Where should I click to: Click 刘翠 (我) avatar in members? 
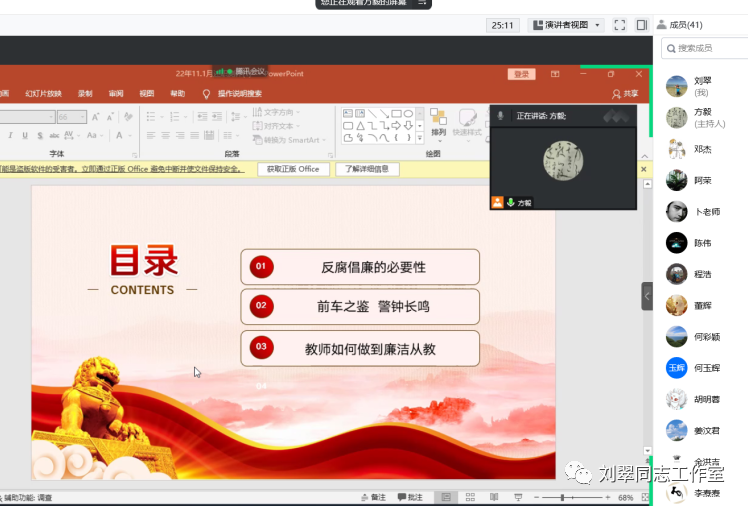point(676,86)
